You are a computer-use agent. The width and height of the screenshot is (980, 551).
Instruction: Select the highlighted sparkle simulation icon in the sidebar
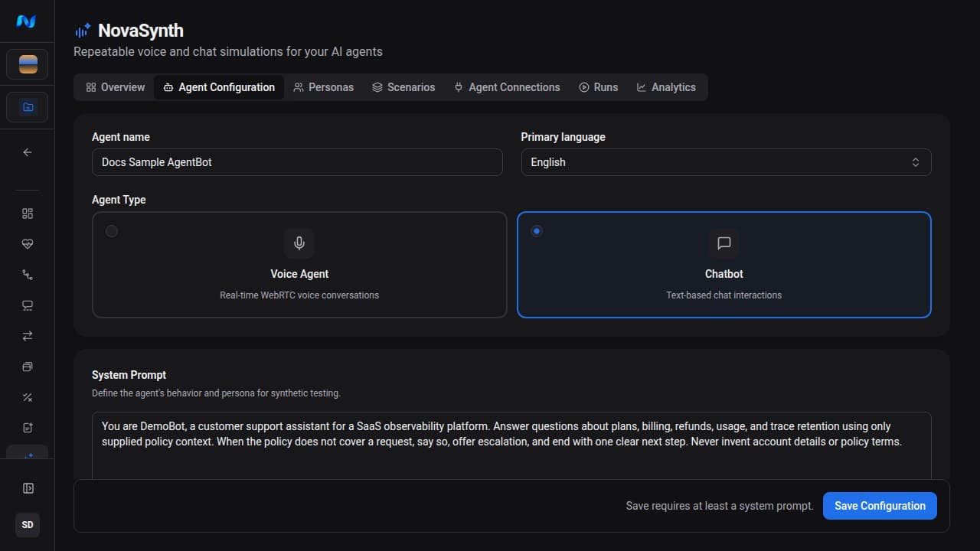tap(28, 454)
